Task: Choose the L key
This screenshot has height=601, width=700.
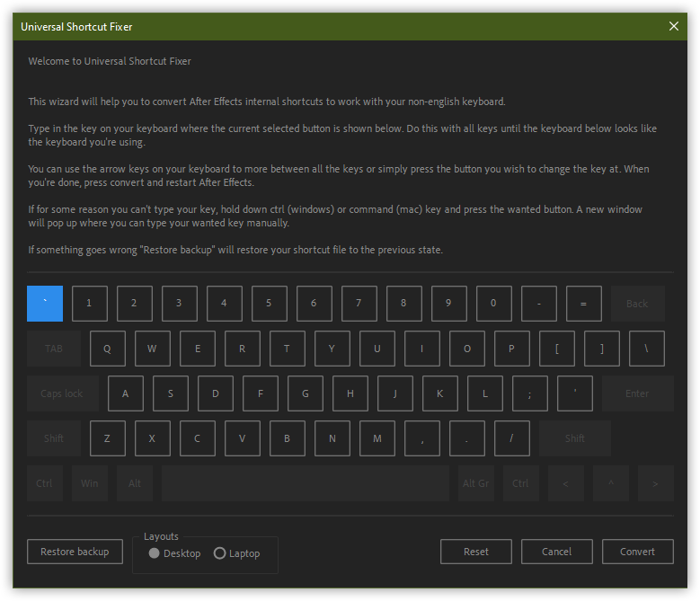Action: click(x=485, y=393)
